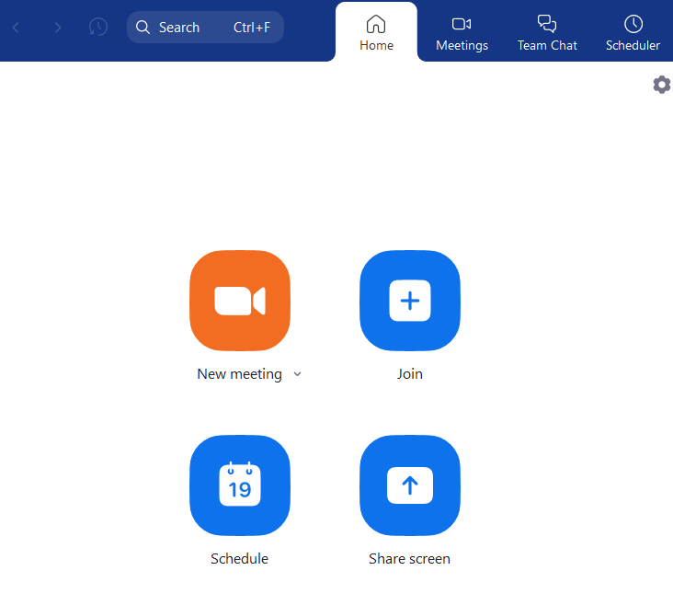The width and height of the screenshot is (673, 616).
Task: Open the history clock icon
Action: (x=97, y=28)
